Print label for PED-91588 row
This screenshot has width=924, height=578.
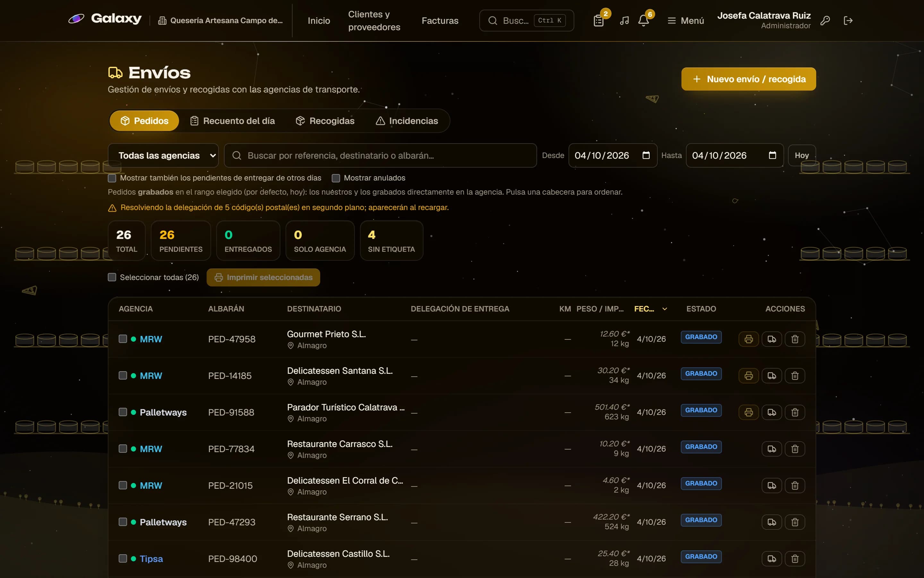(749, 413)
